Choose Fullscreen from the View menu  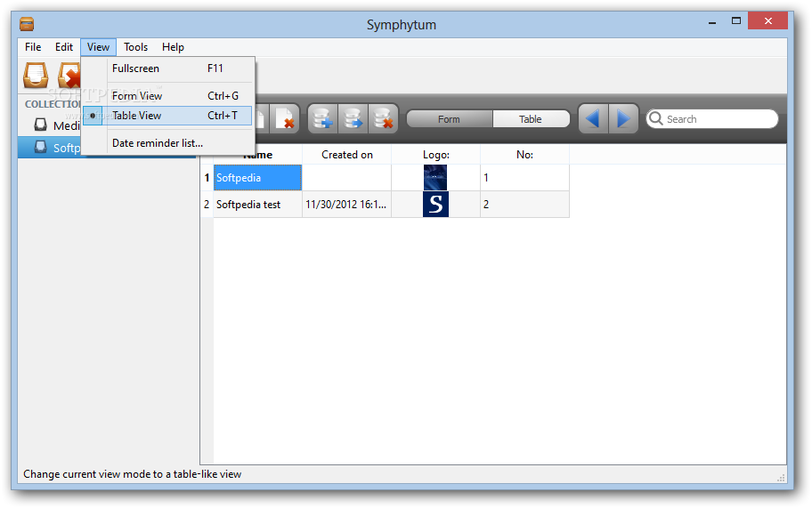click(167, 69)
